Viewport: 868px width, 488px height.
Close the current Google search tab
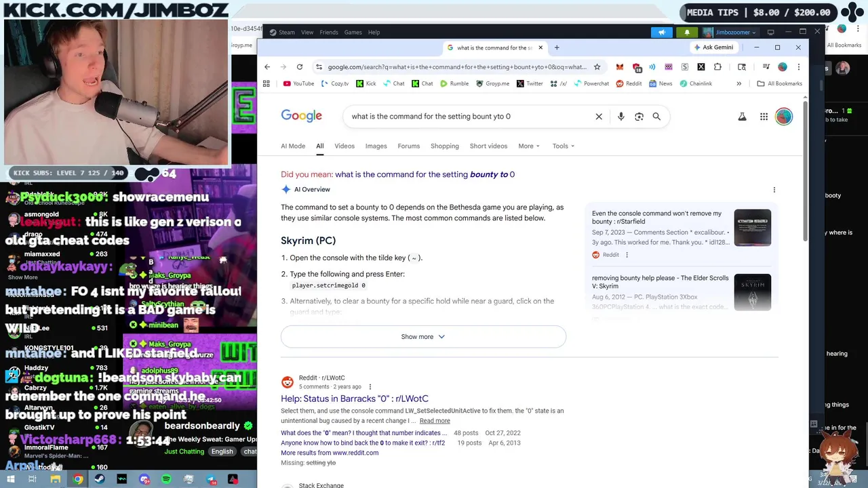point(540,47)
